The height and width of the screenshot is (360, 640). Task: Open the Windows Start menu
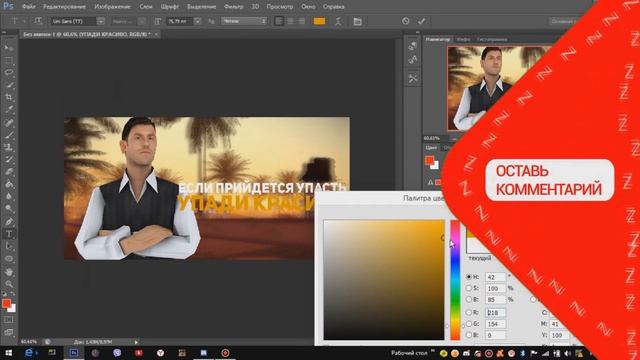coord(9,353)
